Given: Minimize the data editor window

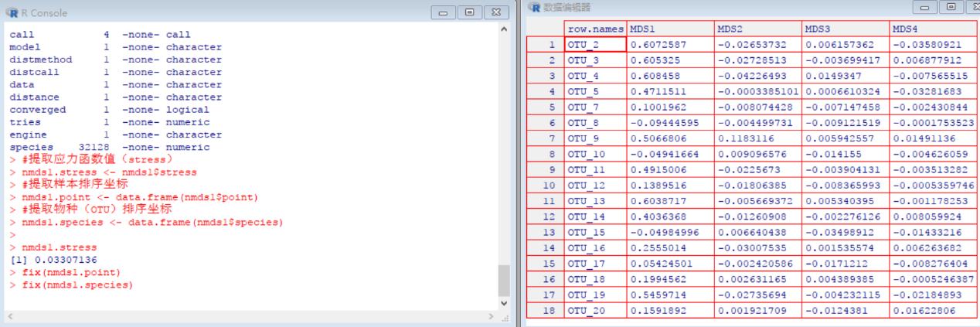Looking at the screenshot, I should point(924,7).
